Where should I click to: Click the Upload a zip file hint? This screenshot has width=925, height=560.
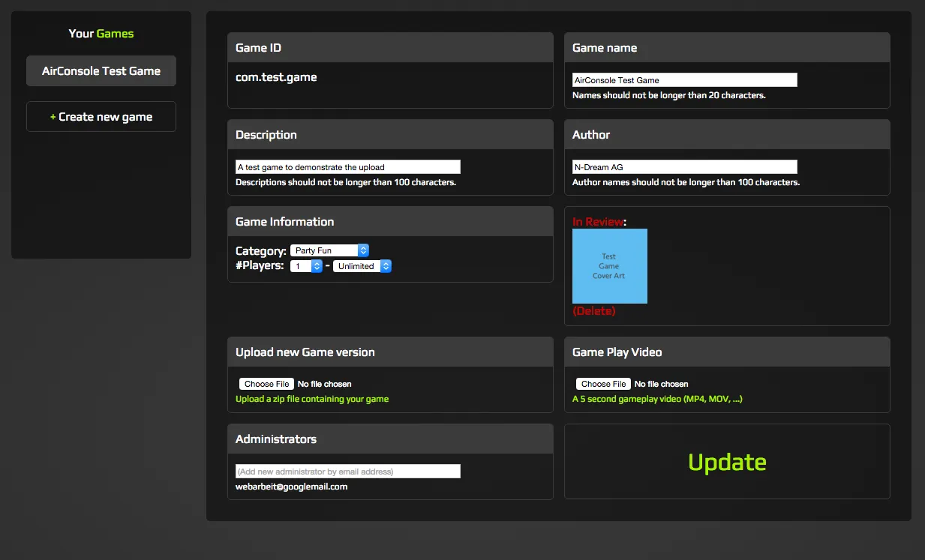coord(312,399)
